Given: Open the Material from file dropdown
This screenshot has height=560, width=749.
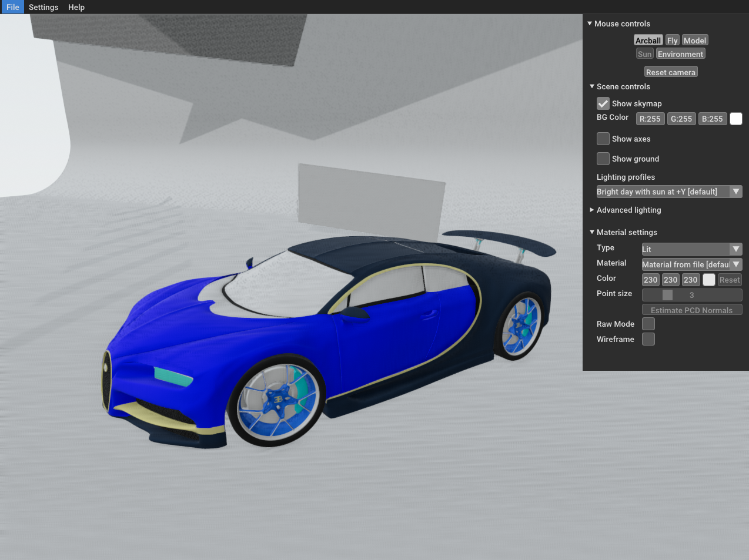Looking at the screenshot, I should pyautogui.click(x=692, y=264).
